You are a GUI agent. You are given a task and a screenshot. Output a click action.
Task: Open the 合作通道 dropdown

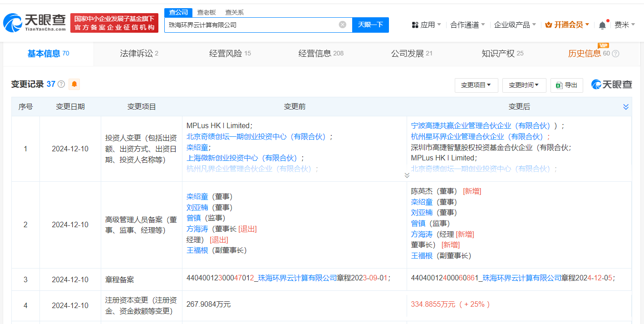467,25
